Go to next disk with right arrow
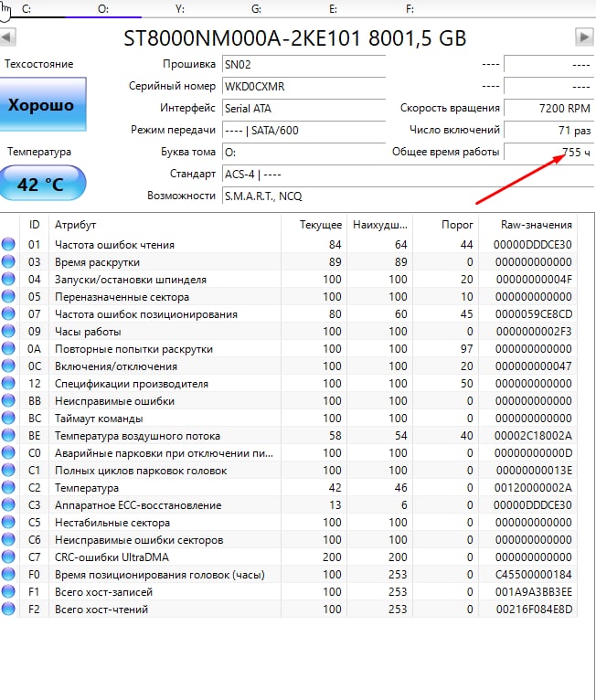596x700 pixels. (x=584, y=37)
